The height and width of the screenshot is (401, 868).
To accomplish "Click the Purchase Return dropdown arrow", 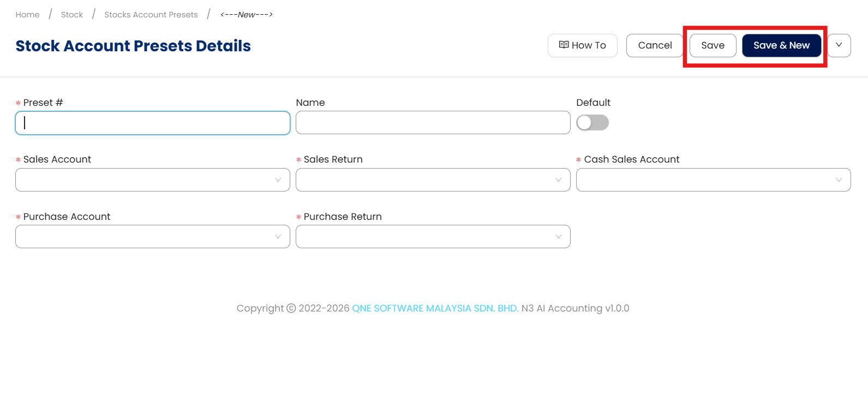I will (x=558, y=237).
